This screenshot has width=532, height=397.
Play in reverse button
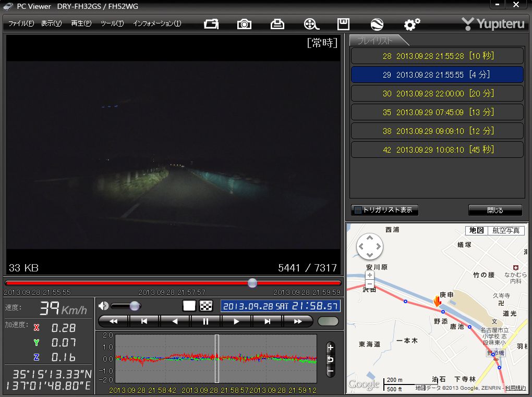click(x=175, y=321)
